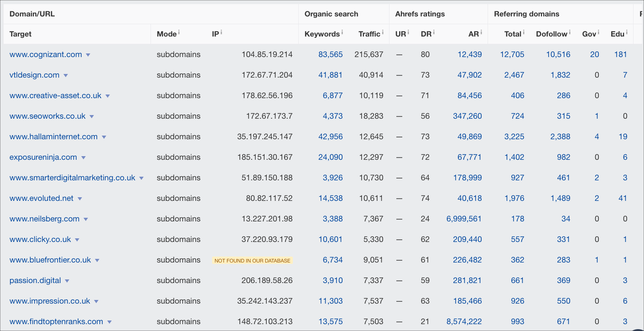Open the www.bluefrontier.co.uk dropdown arrow
Viewport: 644px width, 331px height.
[97, 260]
